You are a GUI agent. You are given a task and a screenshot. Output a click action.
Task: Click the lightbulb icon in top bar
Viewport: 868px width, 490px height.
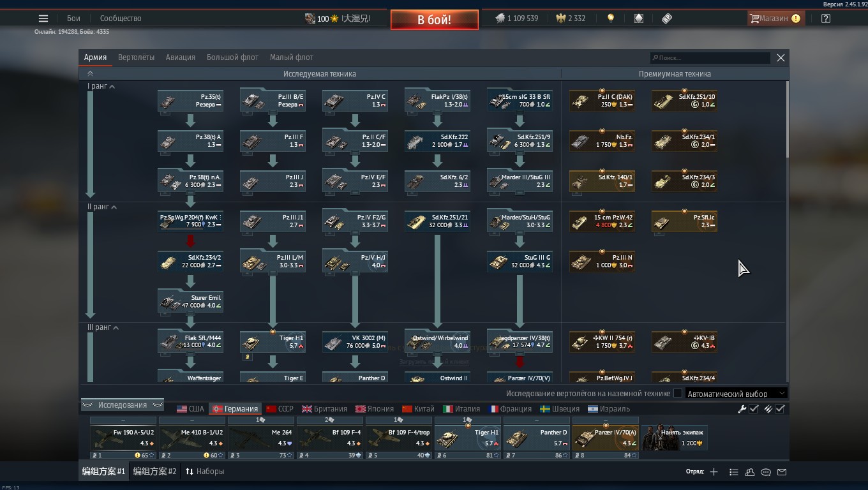pyautogui.click(x=611, y=19)
